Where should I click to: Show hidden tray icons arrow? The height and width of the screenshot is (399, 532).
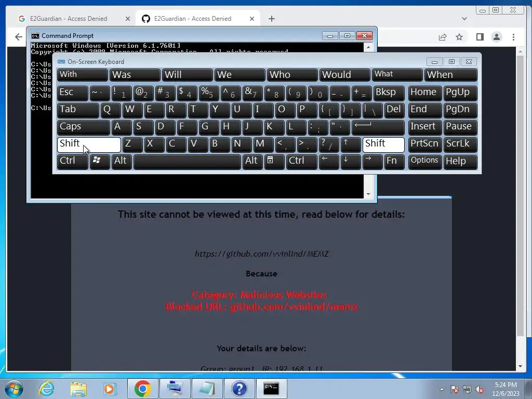(x=442, y=389)
